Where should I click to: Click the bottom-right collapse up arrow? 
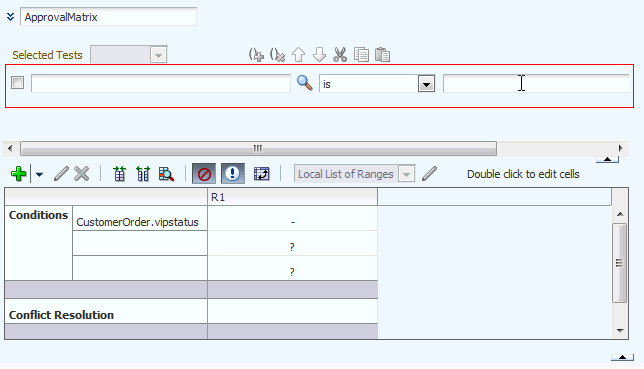pos(622,357)
